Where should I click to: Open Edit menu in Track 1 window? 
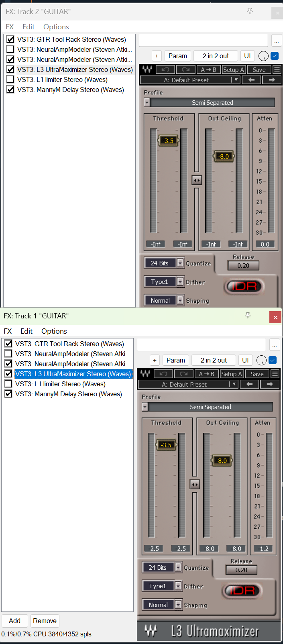pos(26,331)
